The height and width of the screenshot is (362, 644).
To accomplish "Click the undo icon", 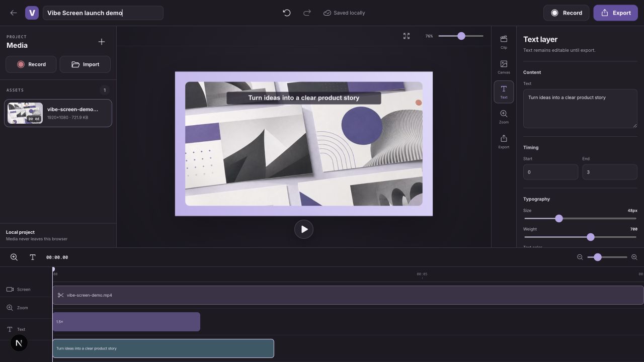I will pos(287,13).
